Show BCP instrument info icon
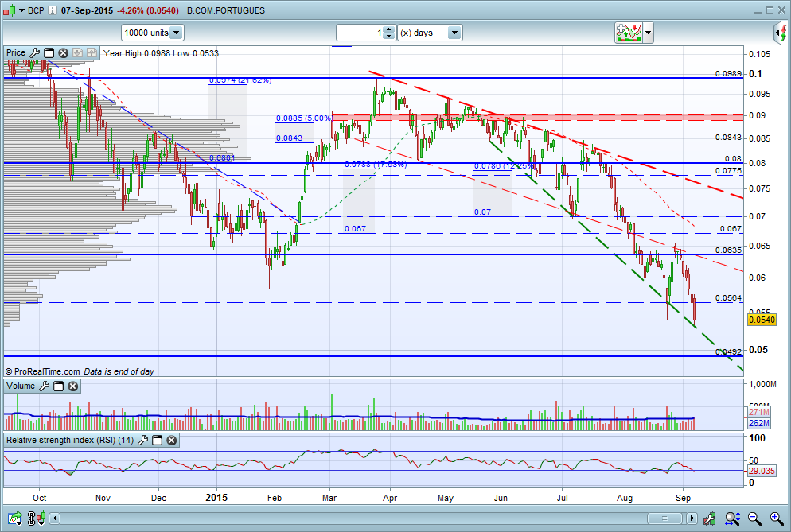The width and height of the screenshot is (791, 532). pos(53,10)
